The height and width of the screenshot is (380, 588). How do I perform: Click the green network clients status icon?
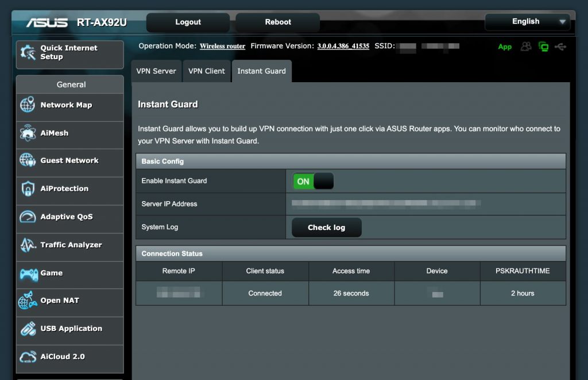point(543,47)
